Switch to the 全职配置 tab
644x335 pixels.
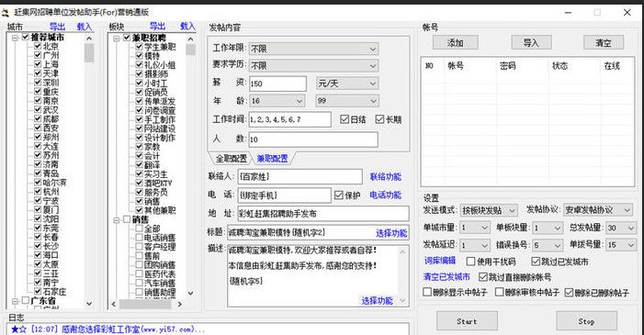pyautogui.click(x=232, y=159)
